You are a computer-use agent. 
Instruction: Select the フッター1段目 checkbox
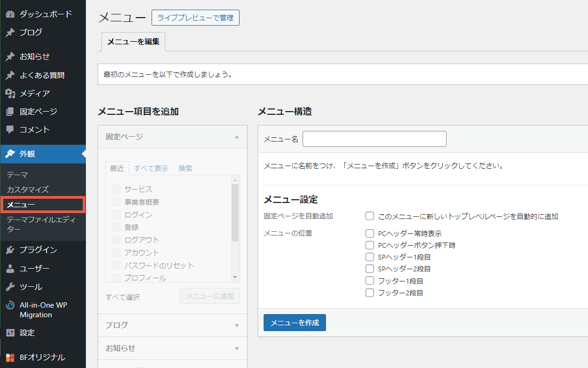[370, 280]
